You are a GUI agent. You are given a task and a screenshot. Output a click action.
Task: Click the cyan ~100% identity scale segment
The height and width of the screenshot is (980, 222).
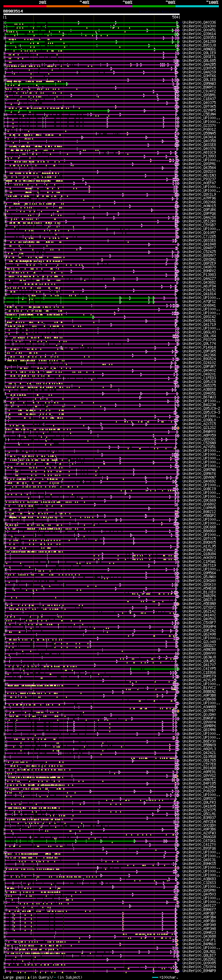click(x=197, y=6)
